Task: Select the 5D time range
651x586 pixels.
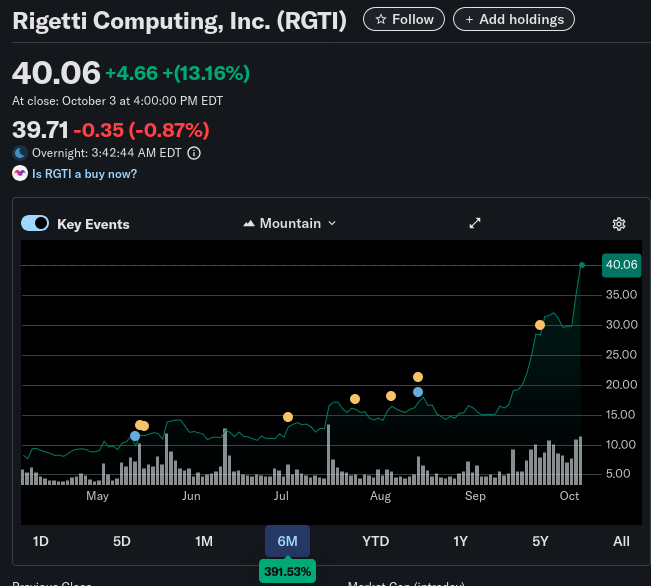Action: (122, 541)
